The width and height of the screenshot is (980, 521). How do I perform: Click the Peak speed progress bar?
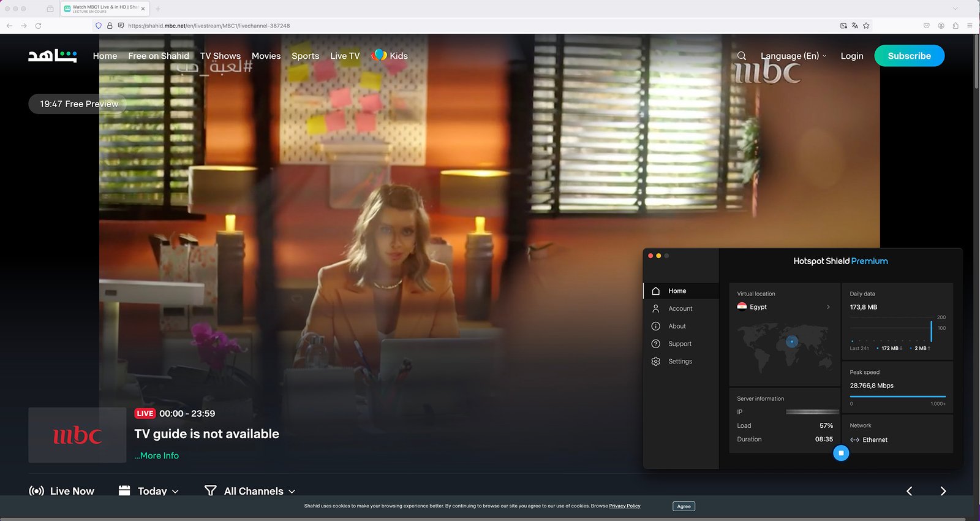898,397
